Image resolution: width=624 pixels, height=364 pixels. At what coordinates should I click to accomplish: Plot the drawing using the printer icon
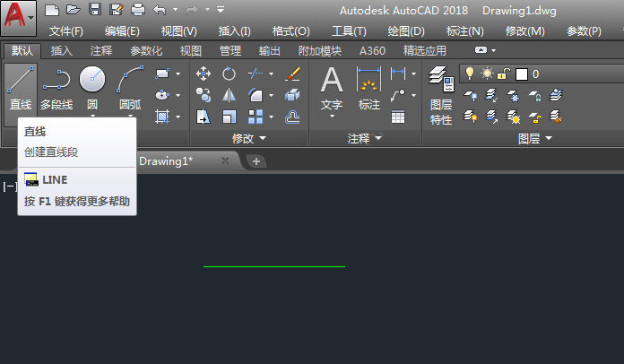click(138, 9)
